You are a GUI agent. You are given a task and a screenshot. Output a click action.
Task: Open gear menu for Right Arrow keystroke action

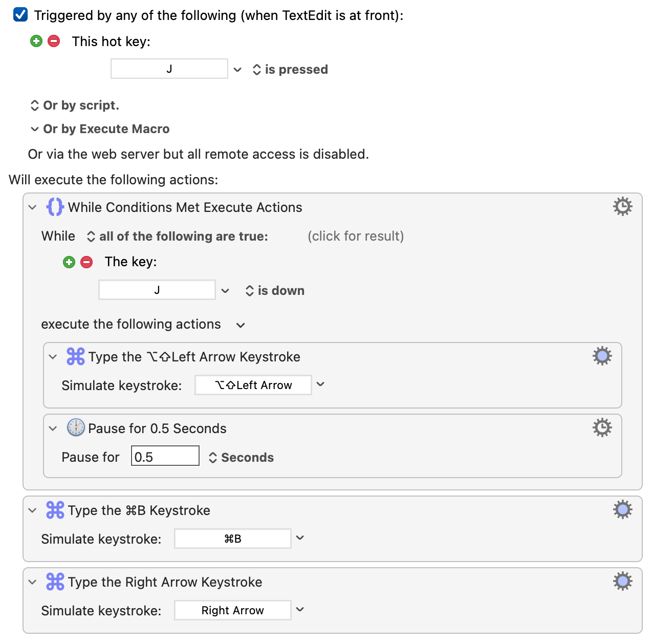coord(622,581)
